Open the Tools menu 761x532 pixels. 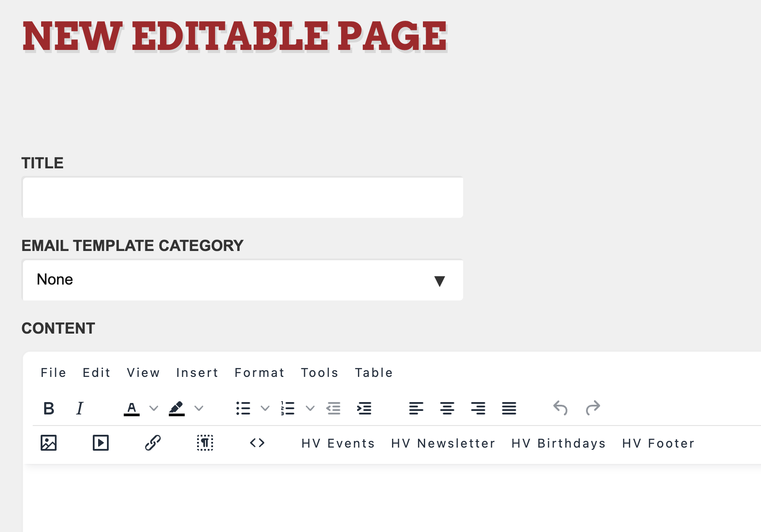point(320,373)
